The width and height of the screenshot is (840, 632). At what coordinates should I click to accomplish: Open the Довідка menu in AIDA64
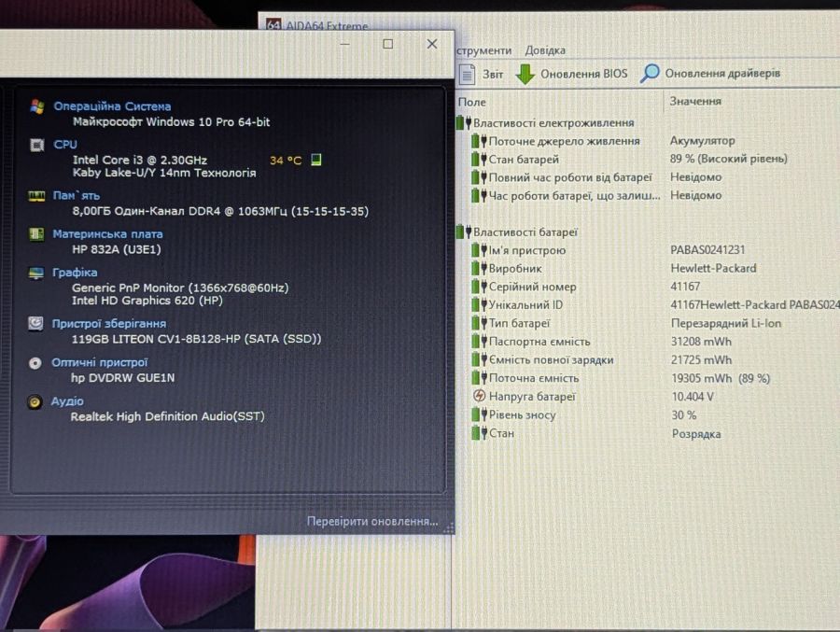point(545,50)
